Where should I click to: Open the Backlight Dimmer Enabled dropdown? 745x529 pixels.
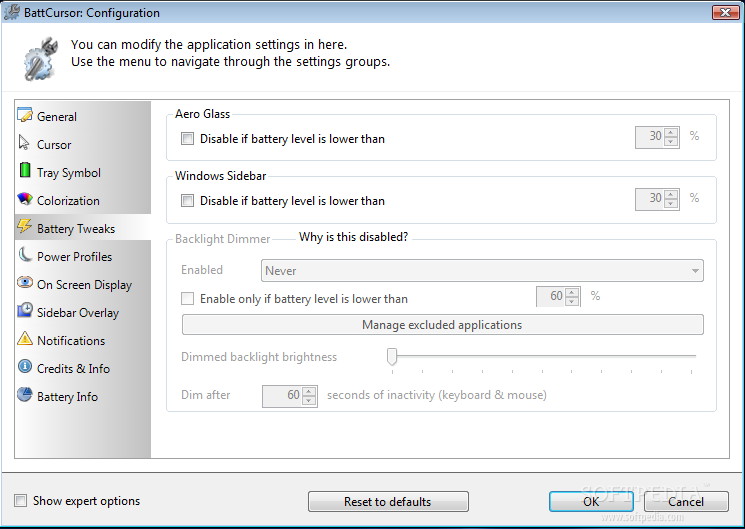(482, 270)
